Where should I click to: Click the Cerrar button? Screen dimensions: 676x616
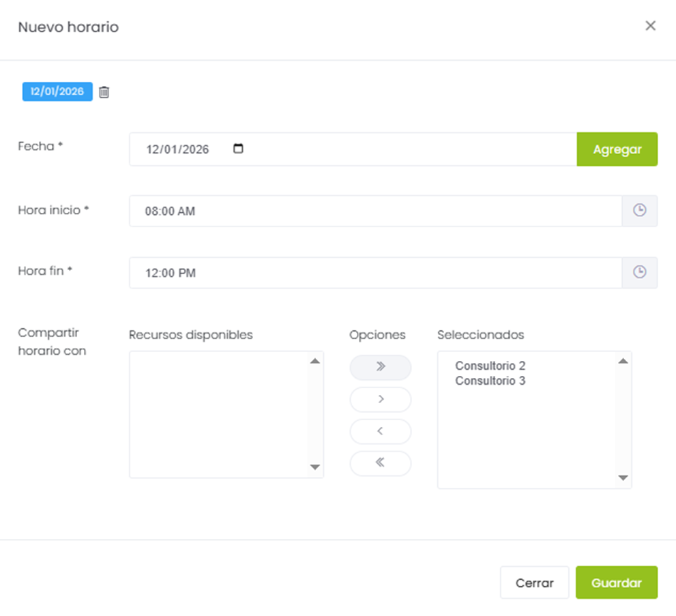pyautogui.click(x=534, y=583)
